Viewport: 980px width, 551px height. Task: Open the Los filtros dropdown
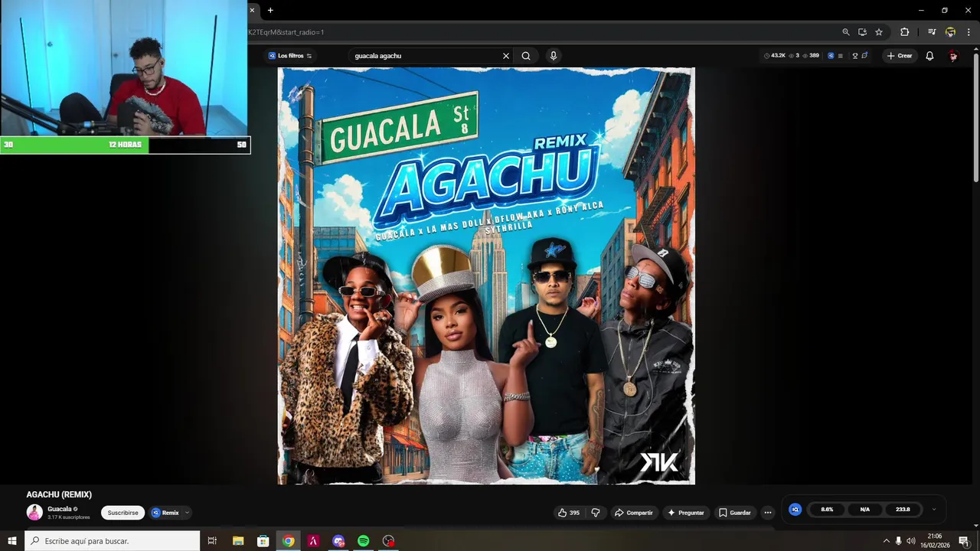pos(290,56)
